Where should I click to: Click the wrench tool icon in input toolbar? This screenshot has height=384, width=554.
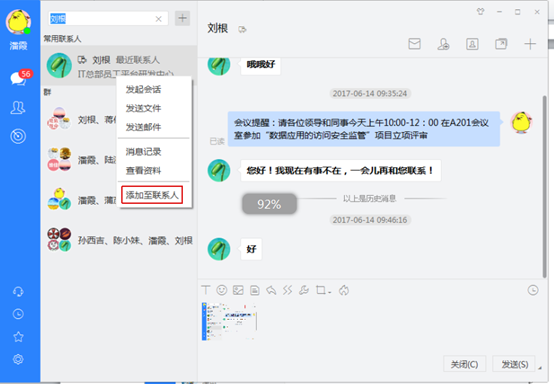pos(304,290)
